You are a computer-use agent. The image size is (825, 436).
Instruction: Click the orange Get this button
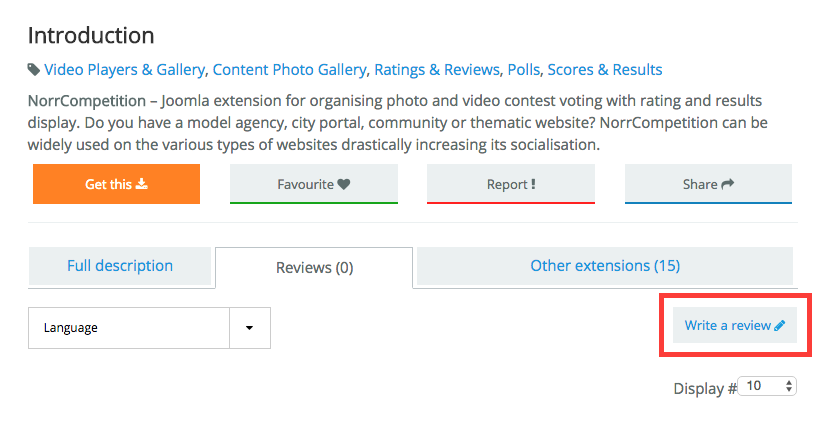(x=116, y=184)
